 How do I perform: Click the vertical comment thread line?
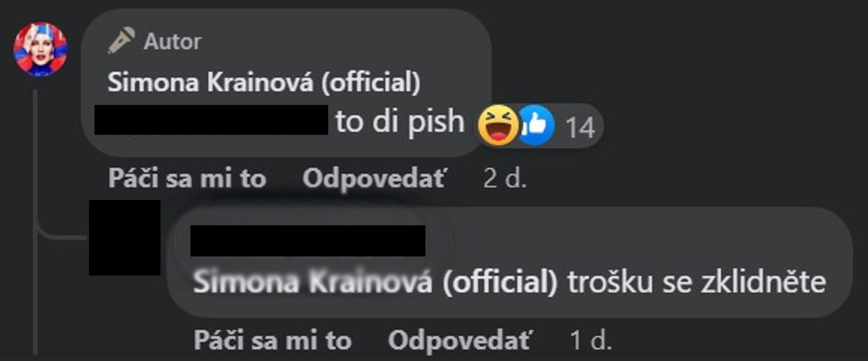[35, 222]
